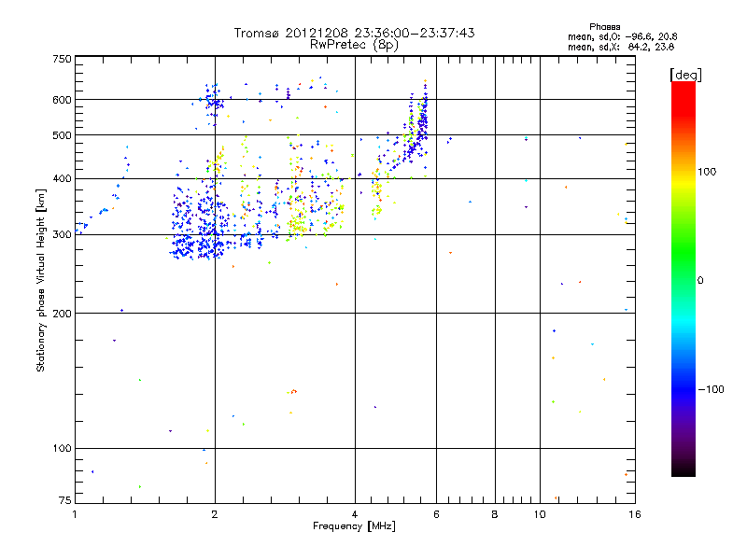Click the x-axis tick label '4'

[x=355, y=514]
